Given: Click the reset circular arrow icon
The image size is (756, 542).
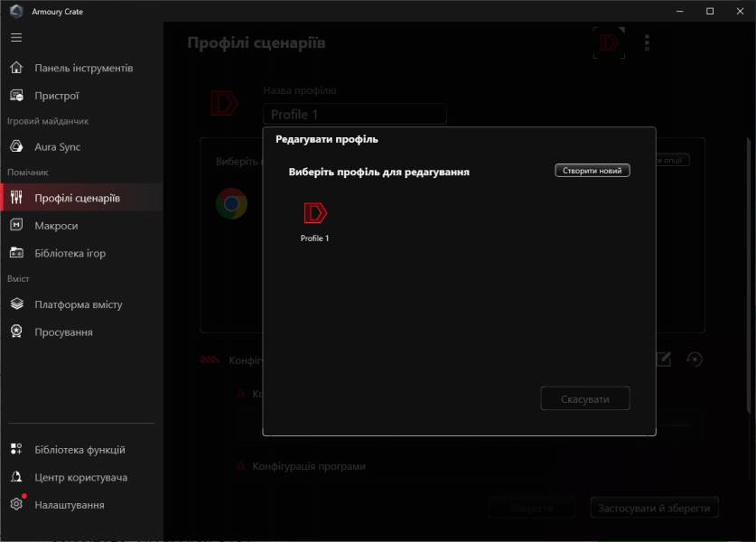Looking at the screenshot, I should 694,360.
